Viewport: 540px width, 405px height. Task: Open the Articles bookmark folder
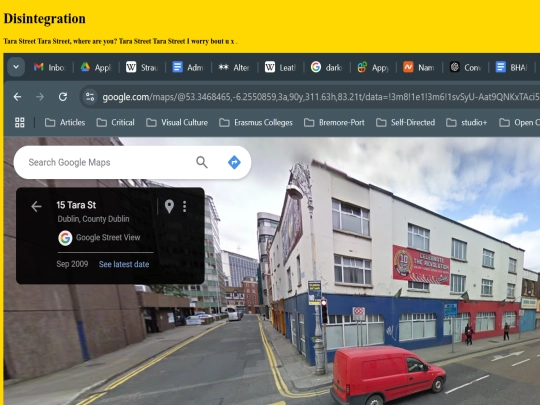(x=65, y=122)
